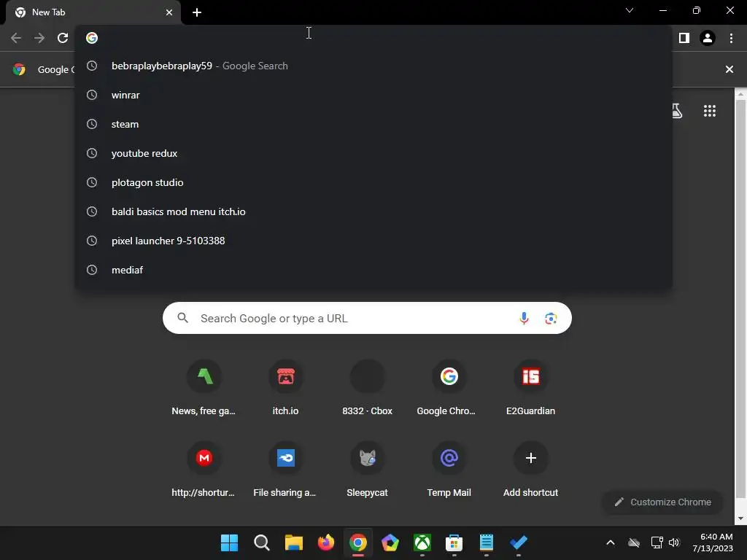Screen dimensions: 747x560
Task: Click the Search Google or type a URL box
Action: 368,318
